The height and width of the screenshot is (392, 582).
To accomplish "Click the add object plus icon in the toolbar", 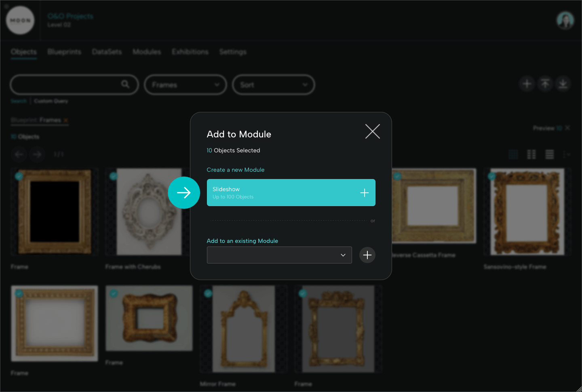I will 527,84.
